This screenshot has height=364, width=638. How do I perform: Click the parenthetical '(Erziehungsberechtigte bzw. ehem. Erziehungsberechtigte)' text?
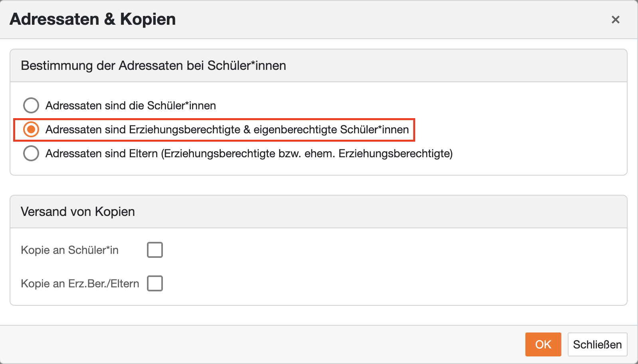point(307,154)
